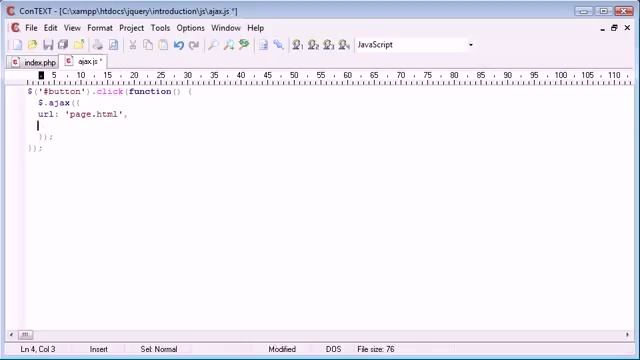This screenshot has width=640, height=360.
Task: Open the Project menu
Action: tap(131, 28)
